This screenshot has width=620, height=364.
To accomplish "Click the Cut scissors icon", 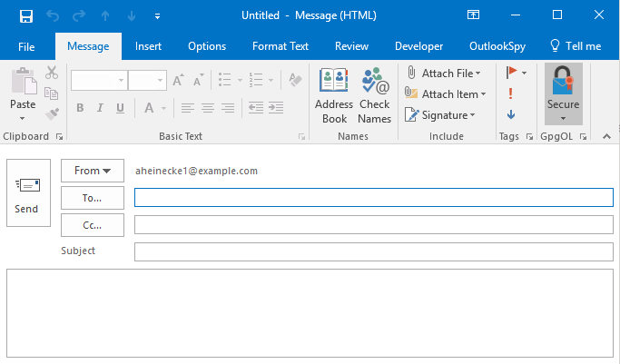I will pyautogui.click(x=51, y=74).
